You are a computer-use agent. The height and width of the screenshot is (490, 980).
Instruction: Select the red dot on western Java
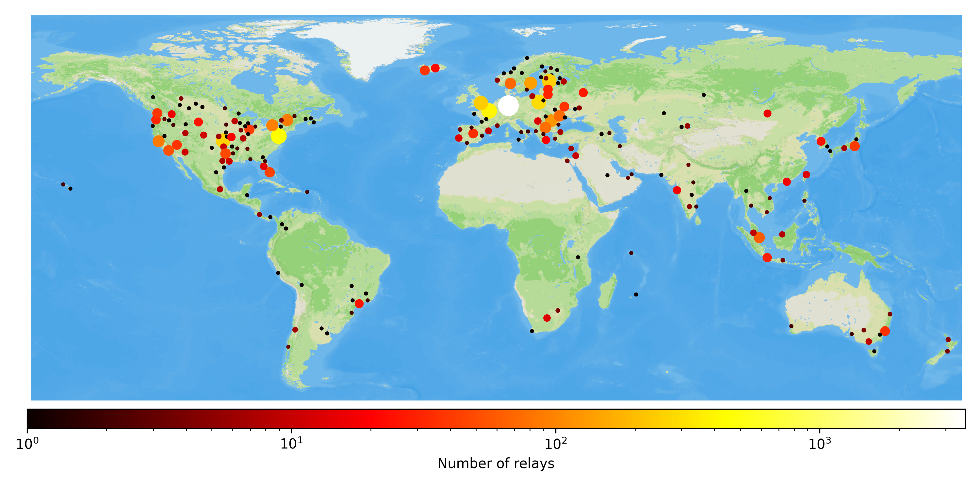tap(767, 257)
